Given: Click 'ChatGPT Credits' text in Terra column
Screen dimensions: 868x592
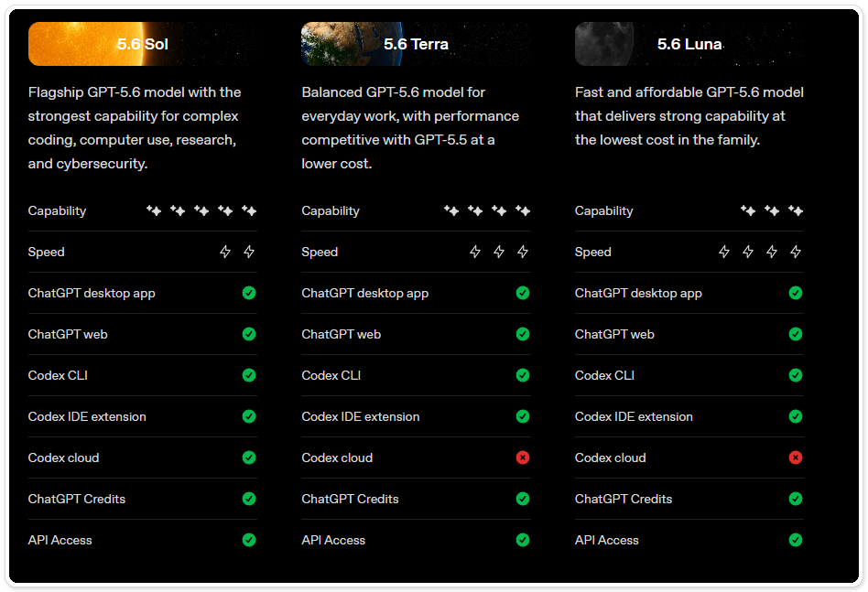Looking at the screenshot, I should (x=350, y=499).
